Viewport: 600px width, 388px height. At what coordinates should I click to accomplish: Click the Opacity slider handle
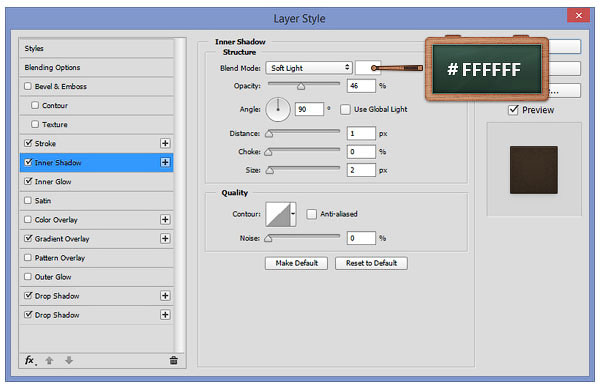coord(301,86)
